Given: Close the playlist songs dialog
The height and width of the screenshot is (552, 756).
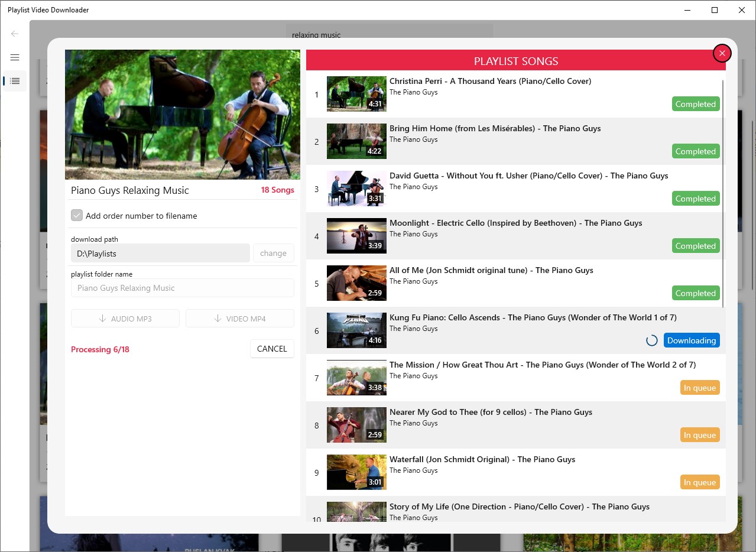Looking at the screenshot, I should (x=722, y=53).
